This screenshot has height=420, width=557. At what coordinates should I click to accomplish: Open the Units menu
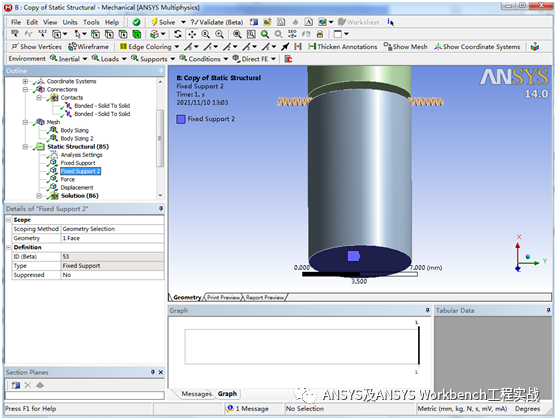[70, 22]
